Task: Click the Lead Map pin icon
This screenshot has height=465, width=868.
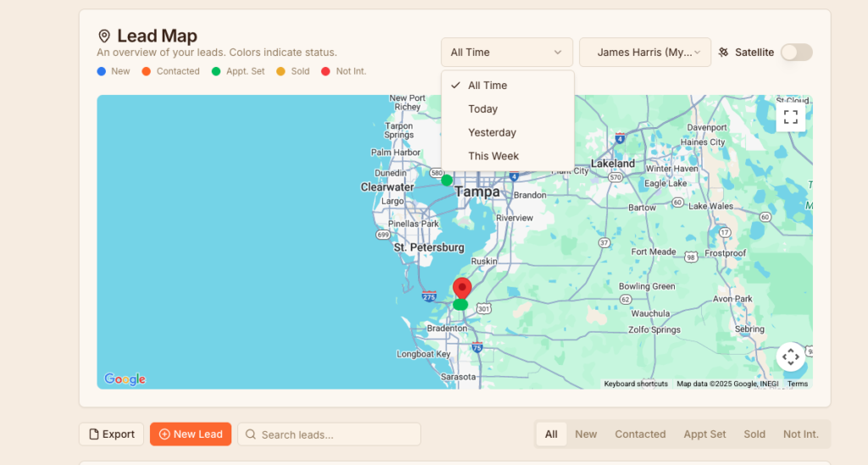Action: click(104, 36)
